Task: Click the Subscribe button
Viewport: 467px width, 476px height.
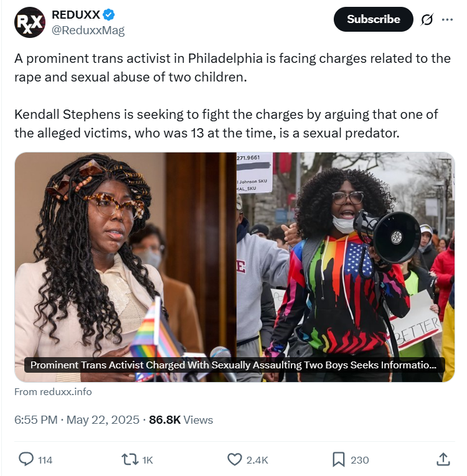Action: point(373,19)
